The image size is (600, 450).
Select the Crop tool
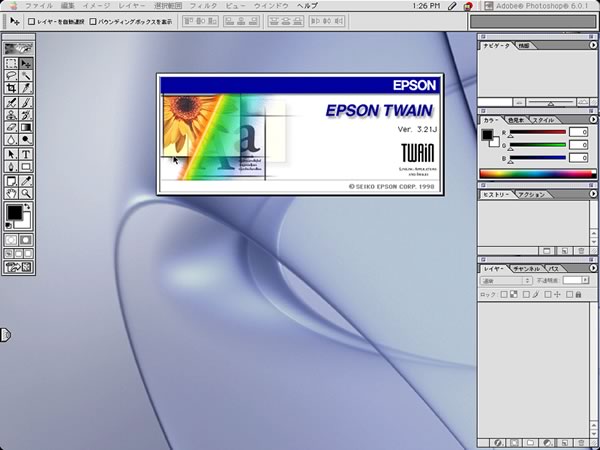[x=11, y=88]
